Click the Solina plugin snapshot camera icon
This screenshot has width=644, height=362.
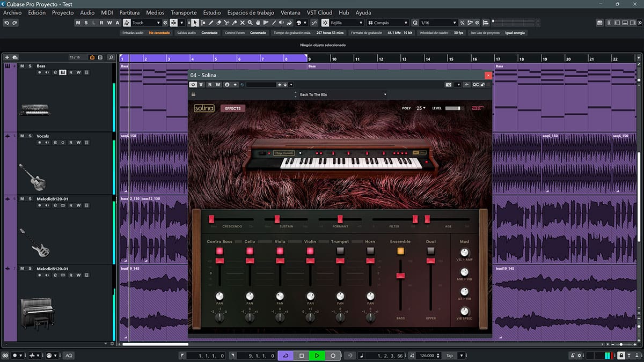tap(448, 85)
